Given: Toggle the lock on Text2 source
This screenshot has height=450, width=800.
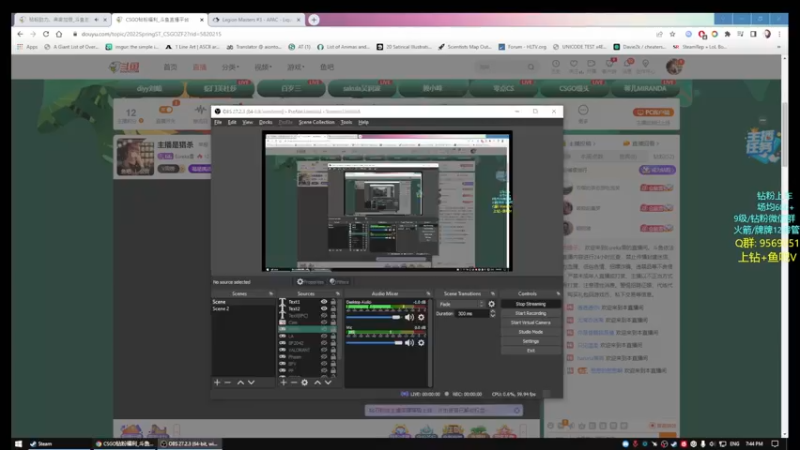Looking at the screenshot, I should 333,309.
